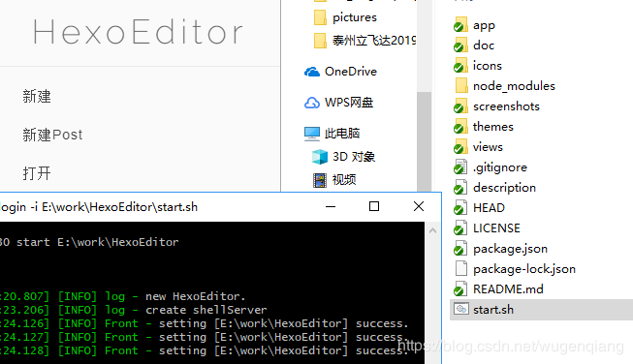Maximize the start.sh terminal window
The width and height of the screenshot is (633, 364).
click(x=374, y=207)
